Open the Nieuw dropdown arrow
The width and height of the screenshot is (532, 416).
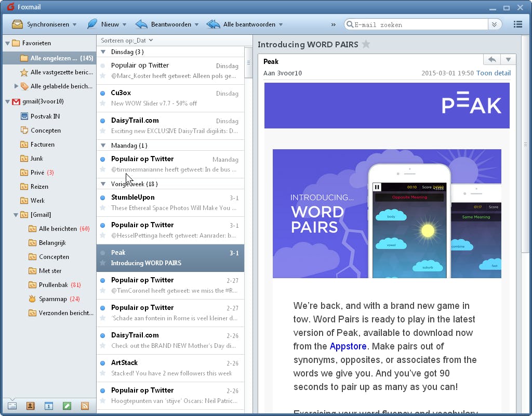[125, 25]
